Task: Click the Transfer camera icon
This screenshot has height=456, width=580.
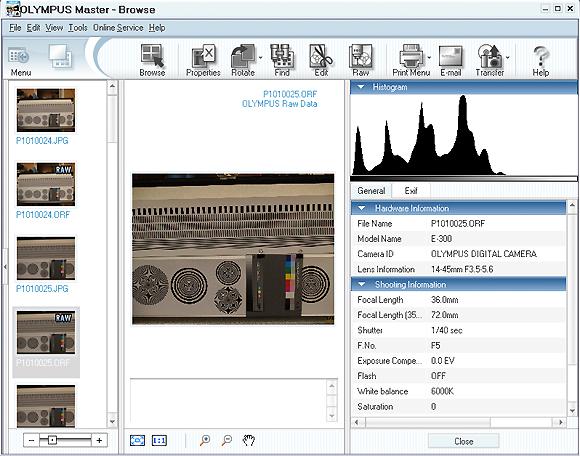Action: pyautogui.click(x=489, y=60)
